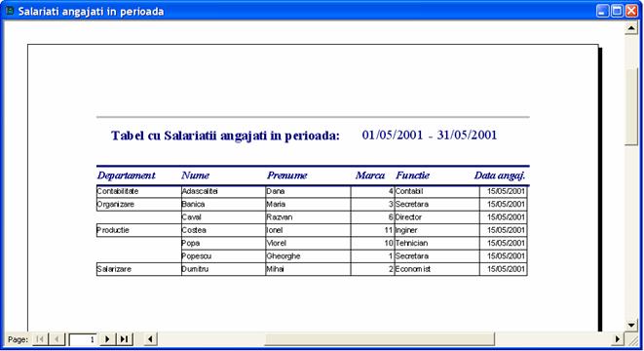Click the horizontal scrollbar left arrow
644x351 pixels.
[150, 339]
